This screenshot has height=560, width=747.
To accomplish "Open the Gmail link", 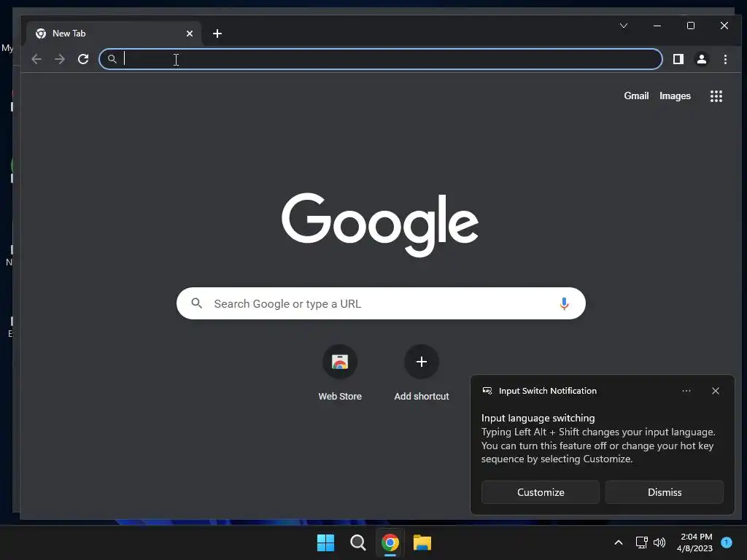I will [636, 96].
